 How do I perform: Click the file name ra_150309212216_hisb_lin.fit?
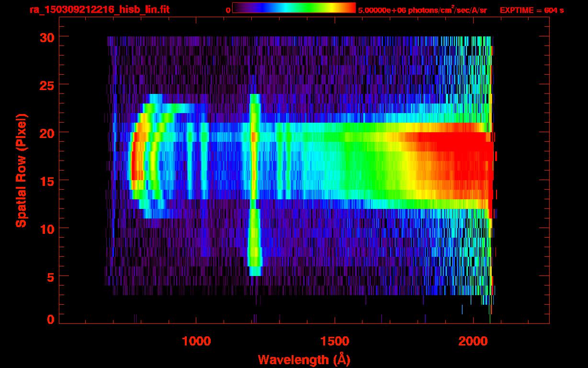point(99,10)
